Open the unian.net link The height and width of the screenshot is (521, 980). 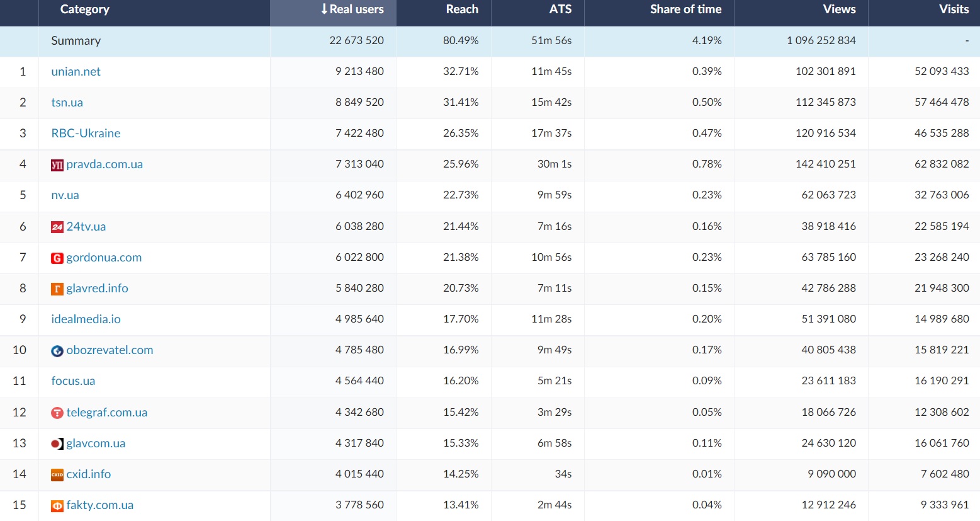tap(76, 72)
